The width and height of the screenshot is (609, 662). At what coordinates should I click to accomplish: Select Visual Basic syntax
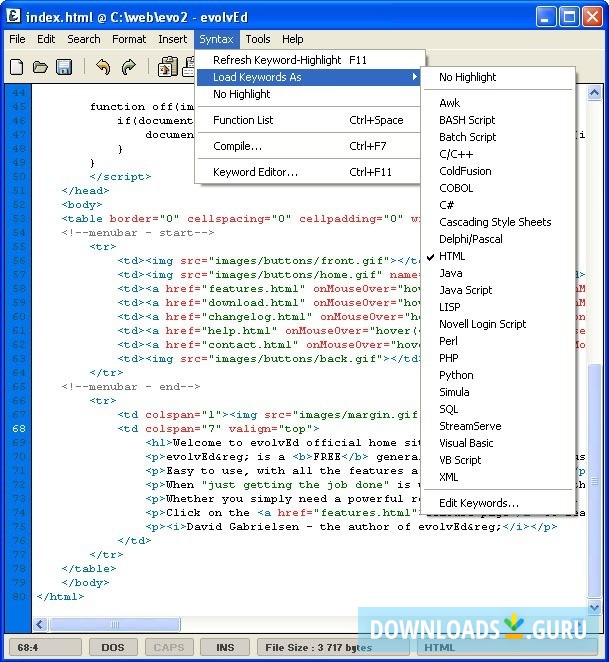[498, 443]
